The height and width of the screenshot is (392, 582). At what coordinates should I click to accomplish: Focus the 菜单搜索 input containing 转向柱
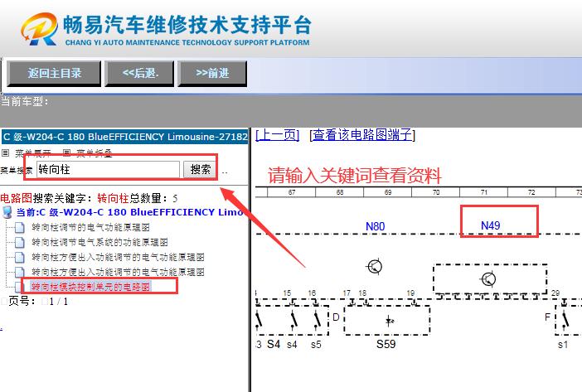coord(108,170)
